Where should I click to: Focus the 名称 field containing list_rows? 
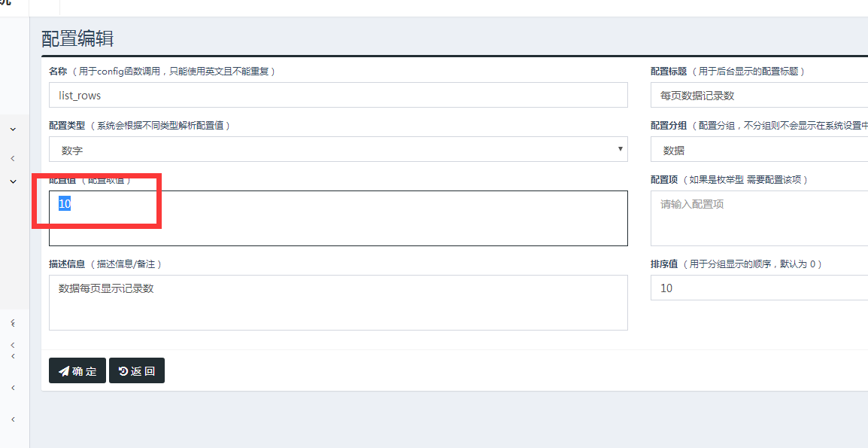(x=338, y=95)
